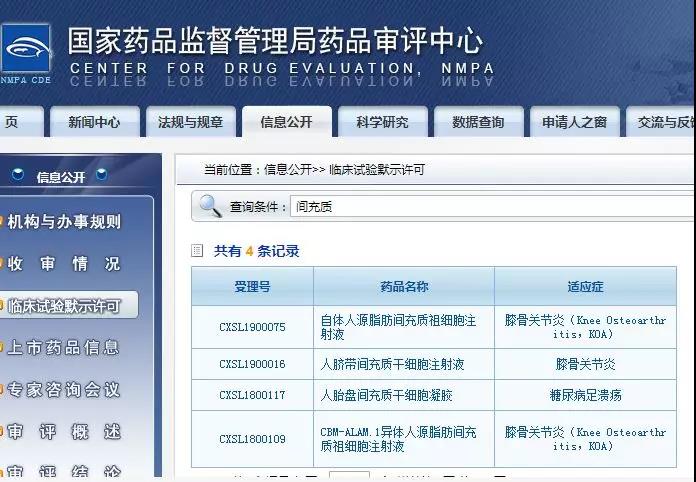Image resolution: width=696 pixels, height=482 pixels.
Task: Click the record list icon beside 共有
Action: pos(197,251)
